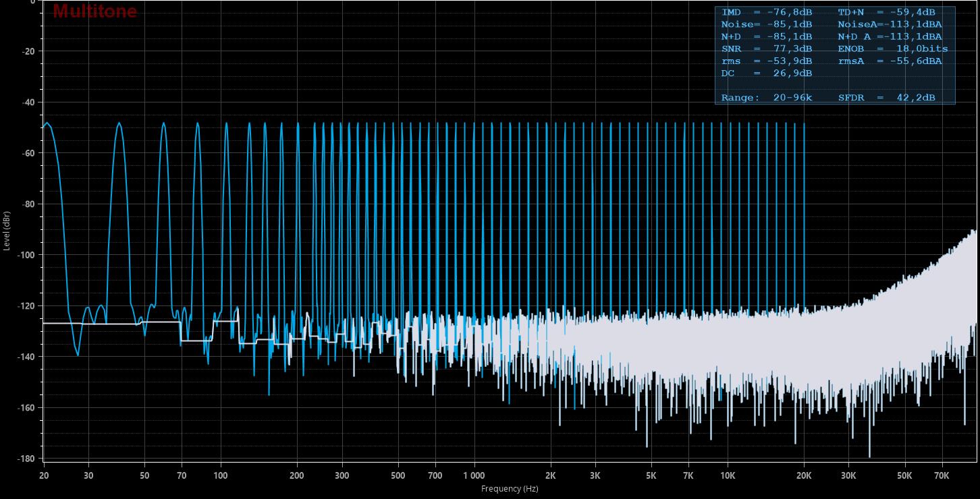Click the rms = -53,9dB value
Viewport: 980px width, 499px height.
(x=767, y=61)
